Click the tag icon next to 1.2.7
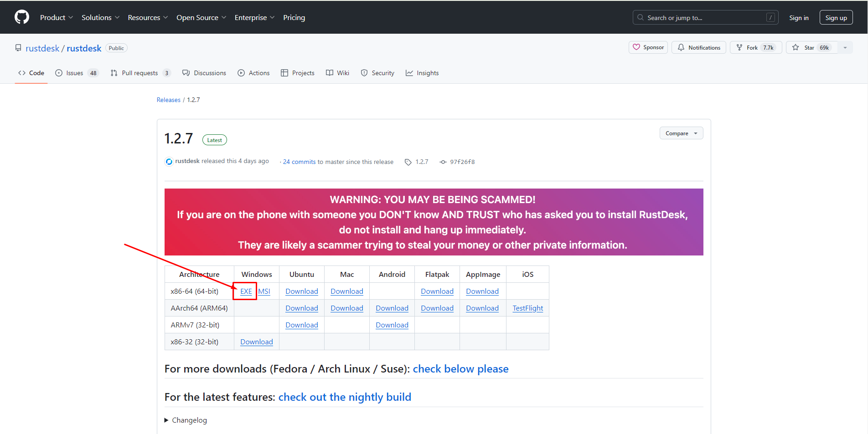The width and height of the screenshot is (868, 434). click(x=408, y=162)
